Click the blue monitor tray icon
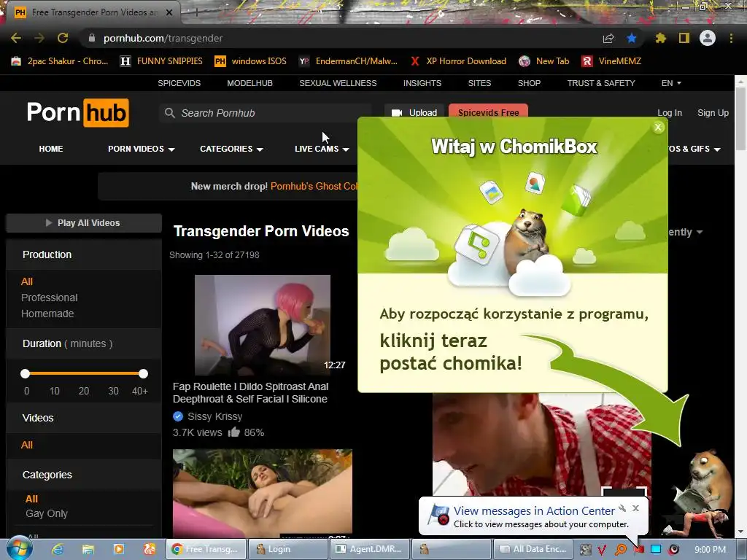Viewport: 747px width, 560px height. 656,550
